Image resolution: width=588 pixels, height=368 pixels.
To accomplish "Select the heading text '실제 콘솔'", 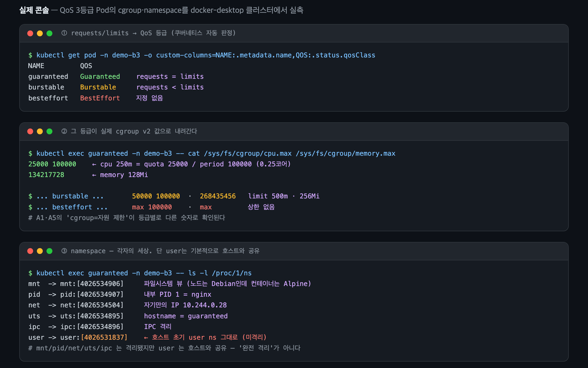I will 34,10.
